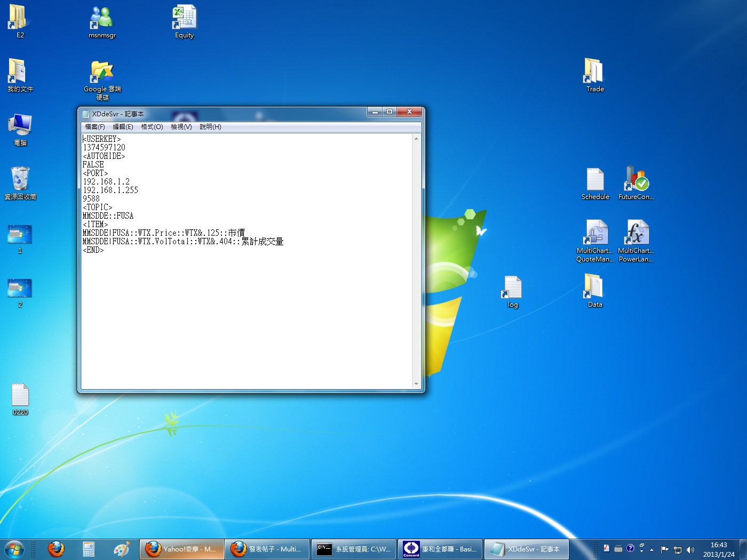Open the pinned Calculator taskbar icon

tap(89, 549)
